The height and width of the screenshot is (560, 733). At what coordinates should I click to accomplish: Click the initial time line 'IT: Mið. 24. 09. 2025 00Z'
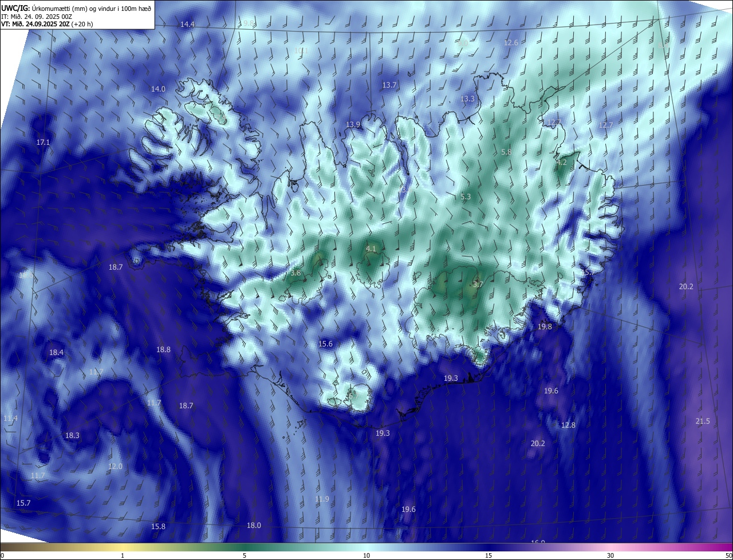point(36,17)
